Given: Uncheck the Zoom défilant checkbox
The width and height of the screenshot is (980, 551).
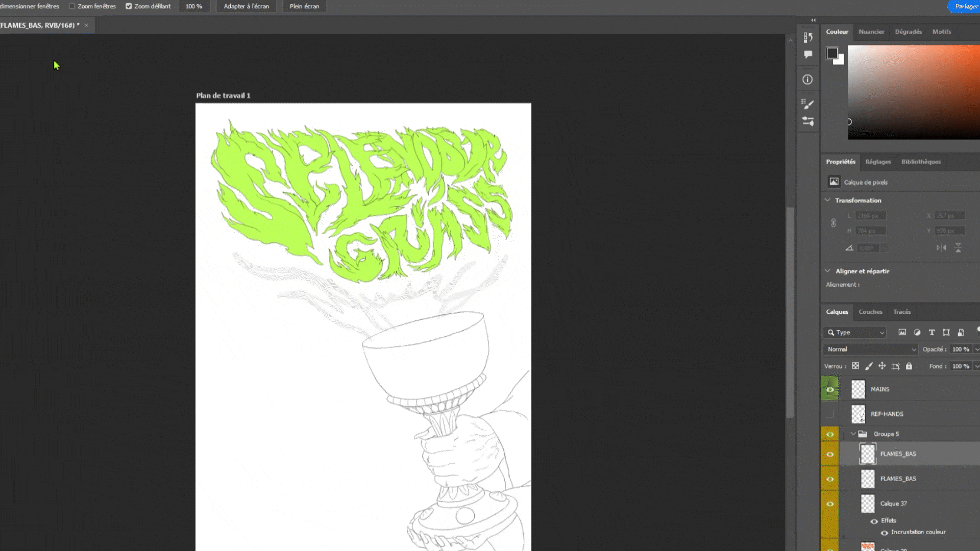Looking at the screenshot, I should click(129, 6).
